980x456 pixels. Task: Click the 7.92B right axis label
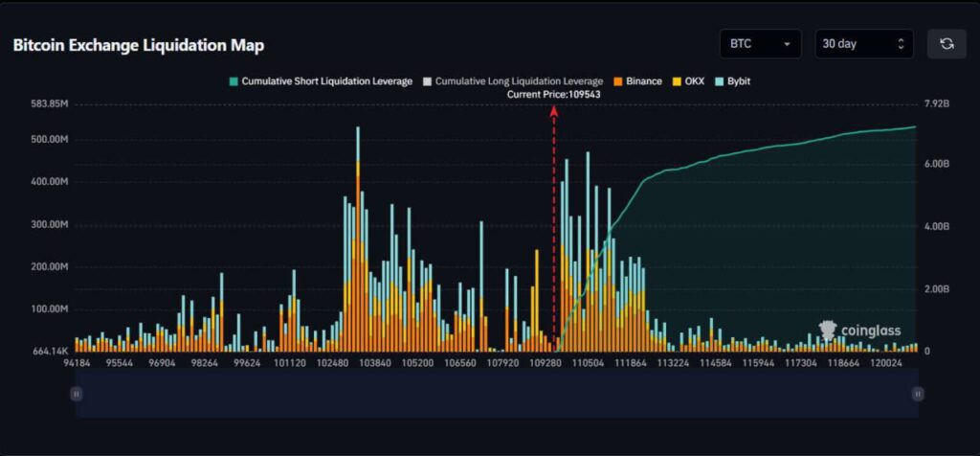click(937, 103)
